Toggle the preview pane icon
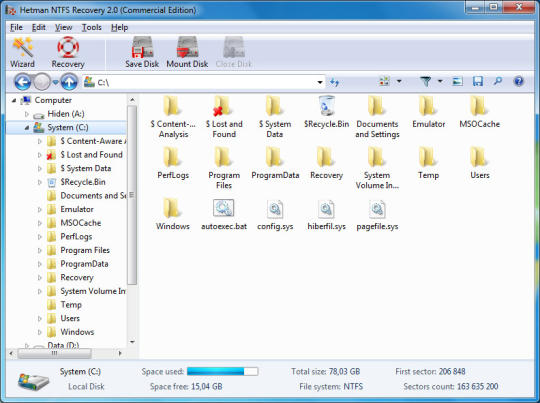Image resolution: width=540 pixels, height=403 pixels. point(457,82)
